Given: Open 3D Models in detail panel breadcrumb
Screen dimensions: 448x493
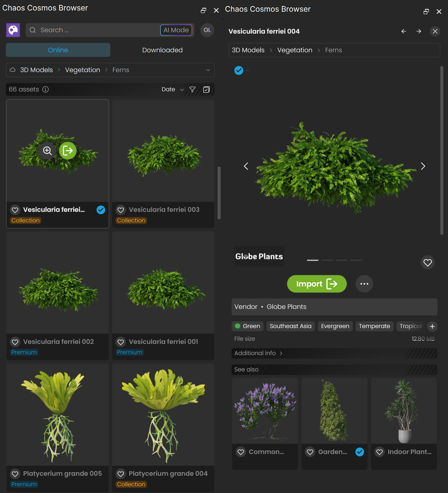Looking at the screenshot, I should 248,50.
